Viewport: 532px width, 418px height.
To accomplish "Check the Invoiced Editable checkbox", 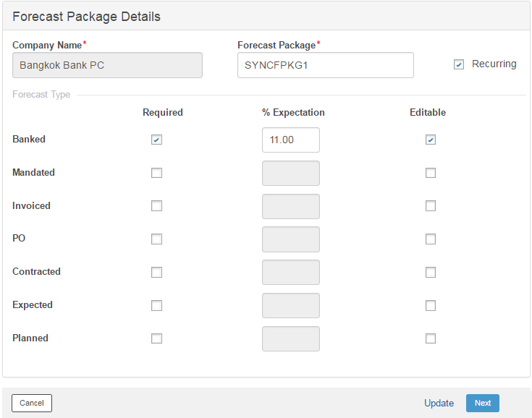I will pyautogui.click(x=431, y=206).
